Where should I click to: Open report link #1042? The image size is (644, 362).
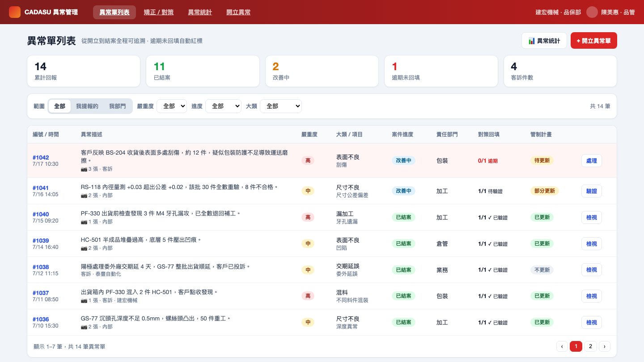click(41, 157)
